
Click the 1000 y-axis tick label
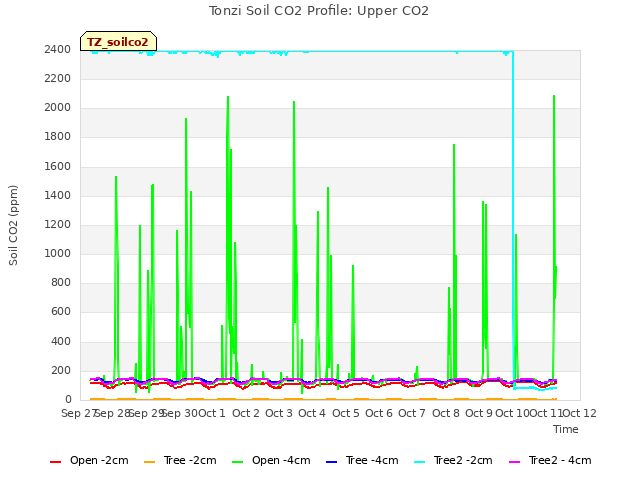pyautogui.click(x=58, y=253)
